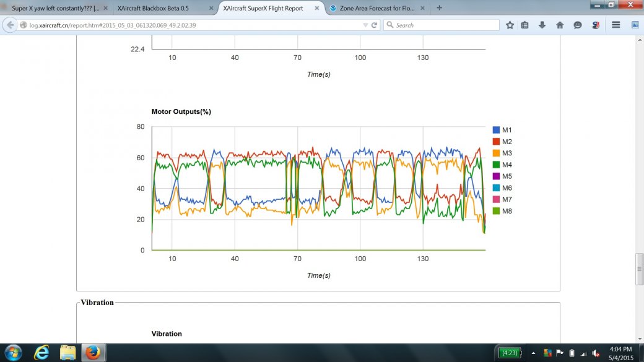Open Windows Explorer folder from taskbar

coord(67,353)
